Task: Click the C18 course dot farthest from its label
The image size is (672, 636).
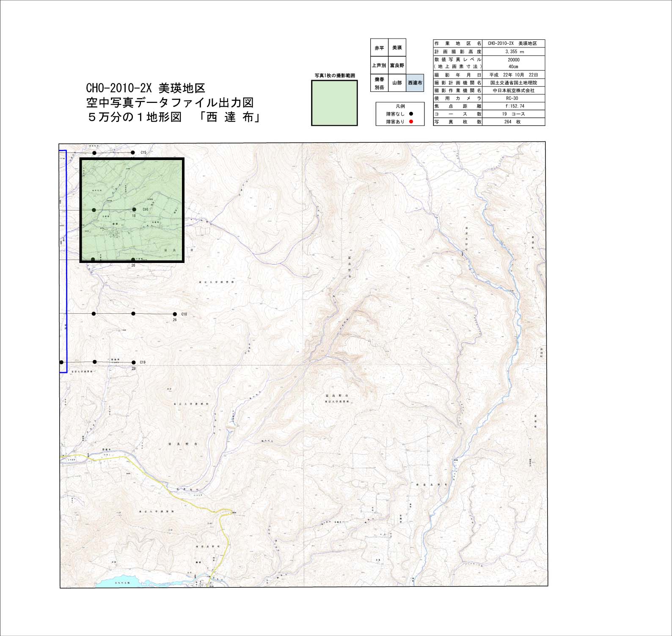Action: pyautogui.click(x=94, y=314)
